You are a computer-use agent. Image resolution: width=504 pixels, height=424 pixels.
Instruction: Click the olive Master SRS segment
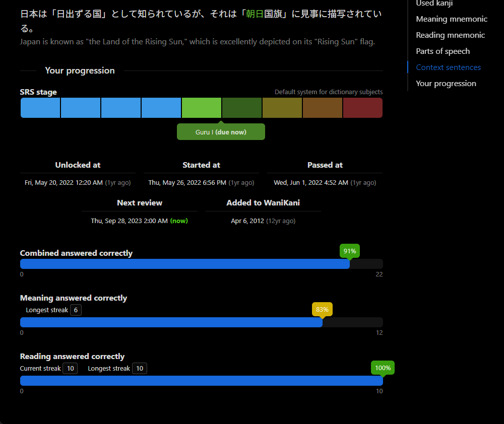[282, 108]
